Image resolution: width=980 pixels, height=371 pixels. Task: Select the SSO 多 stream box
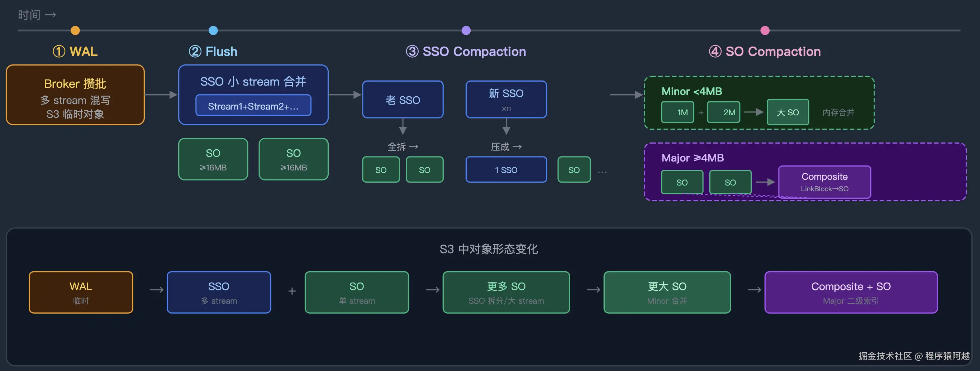[x=219, y=292]
